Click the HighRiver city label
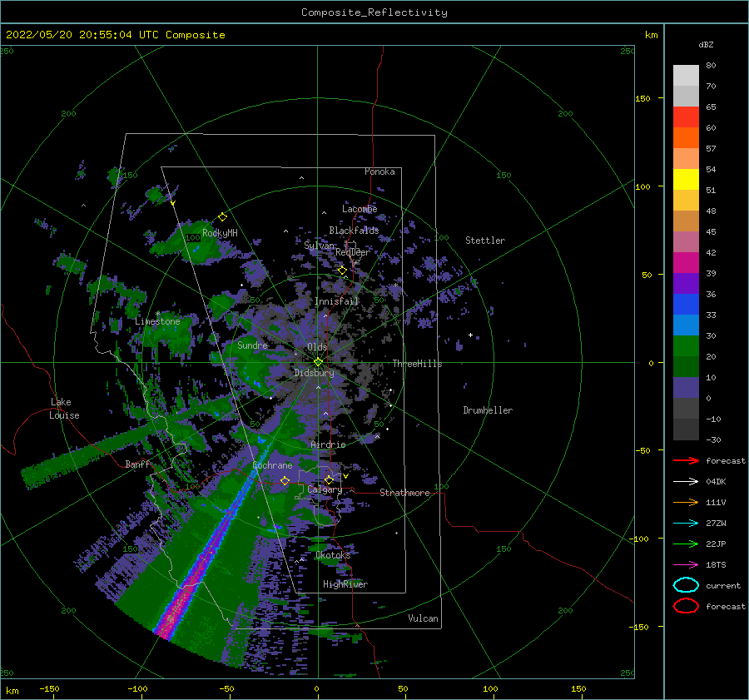Image resolution: width=749 pixels, height=700 pixels. click(345, 584)
